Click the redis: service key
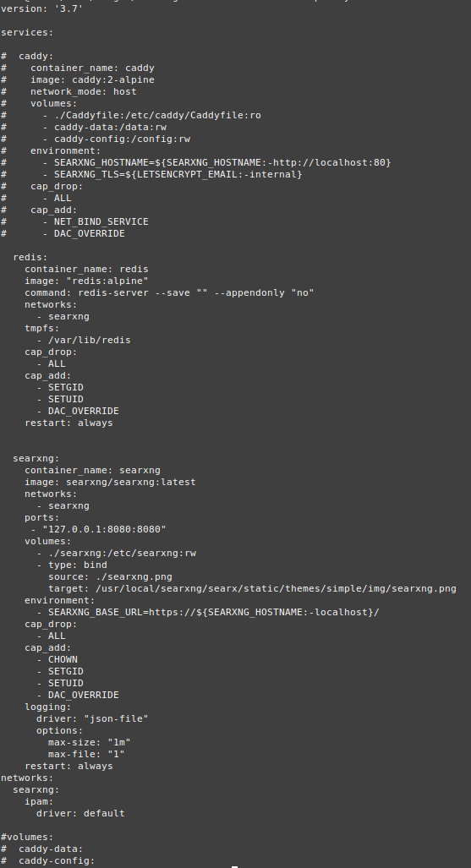 coord(30,258)
